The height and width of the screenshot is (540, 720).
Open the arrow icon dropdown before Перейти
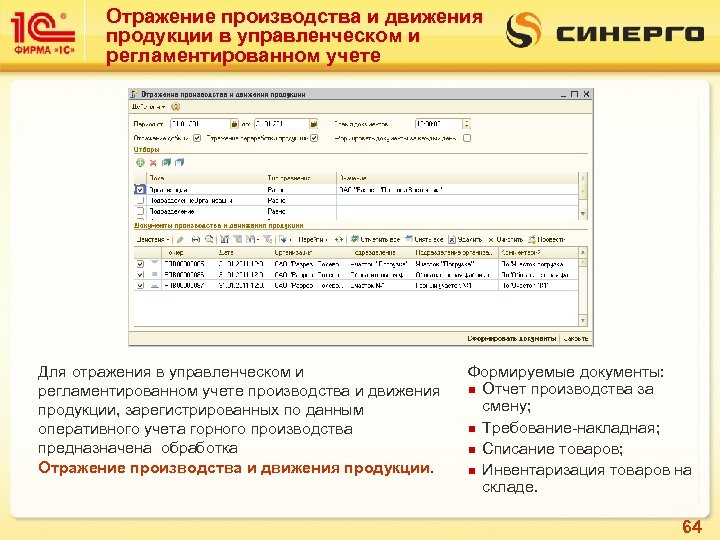284,239
